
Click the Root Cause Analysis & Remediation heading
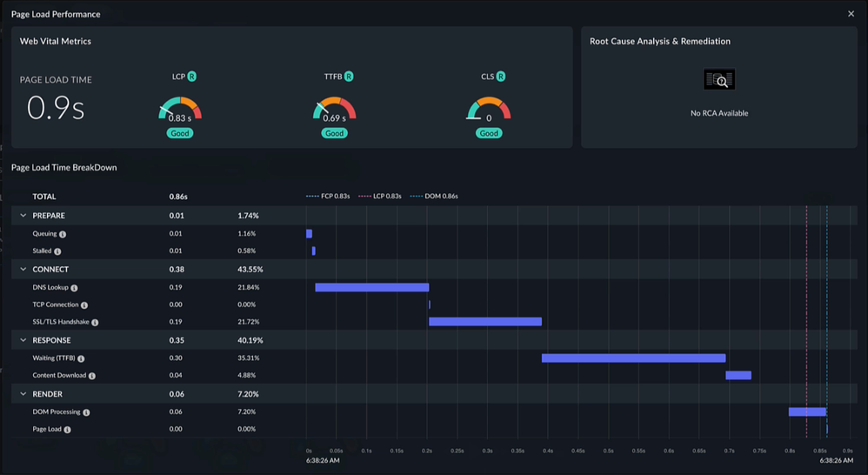(660, 41)
